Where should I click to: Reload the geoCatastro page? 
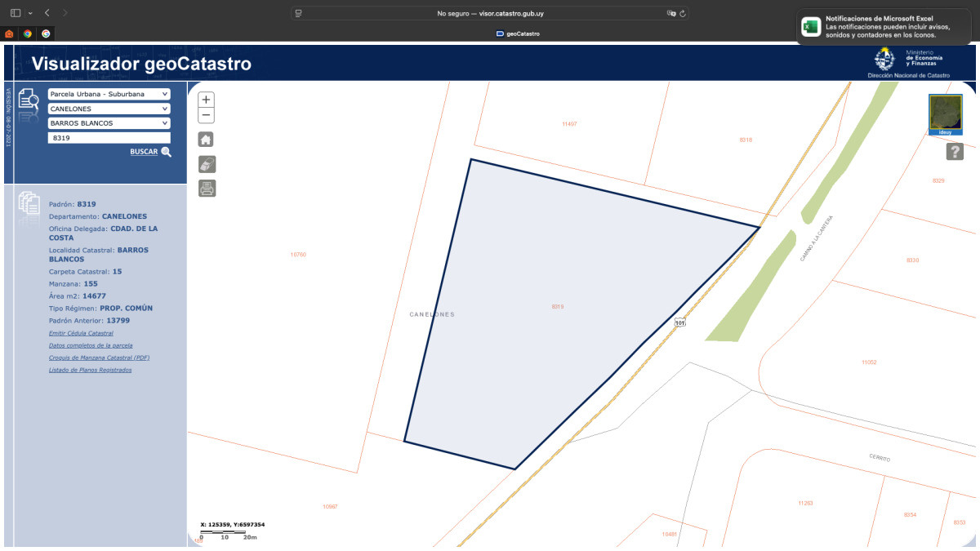tap(683, 13)
